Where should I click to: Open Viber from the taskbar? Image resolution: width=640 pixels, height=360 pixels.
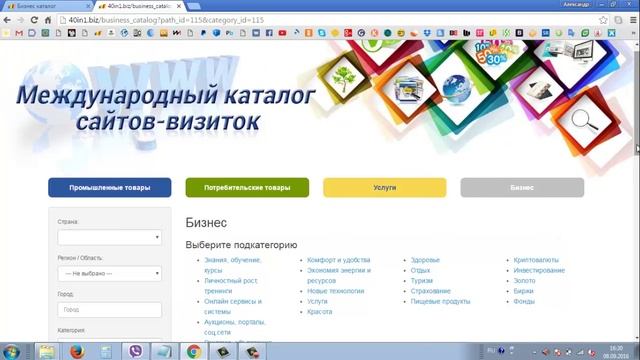click(x=136, y=351)
